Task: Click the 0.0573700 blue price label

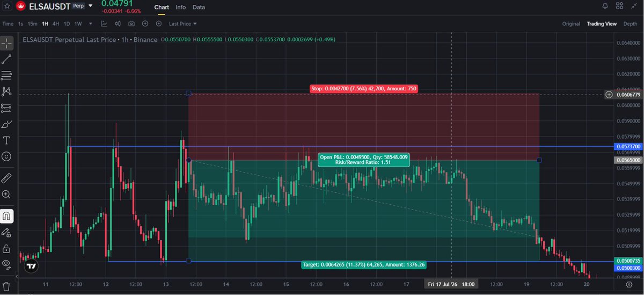Action: point(628,146)
